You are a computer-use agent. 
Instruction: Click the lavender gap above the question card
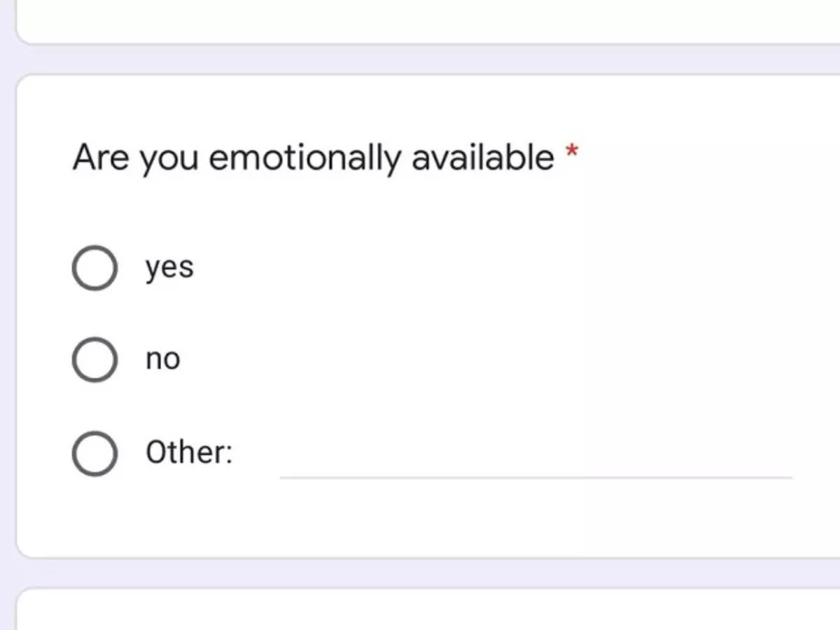(x=420, y=59)
